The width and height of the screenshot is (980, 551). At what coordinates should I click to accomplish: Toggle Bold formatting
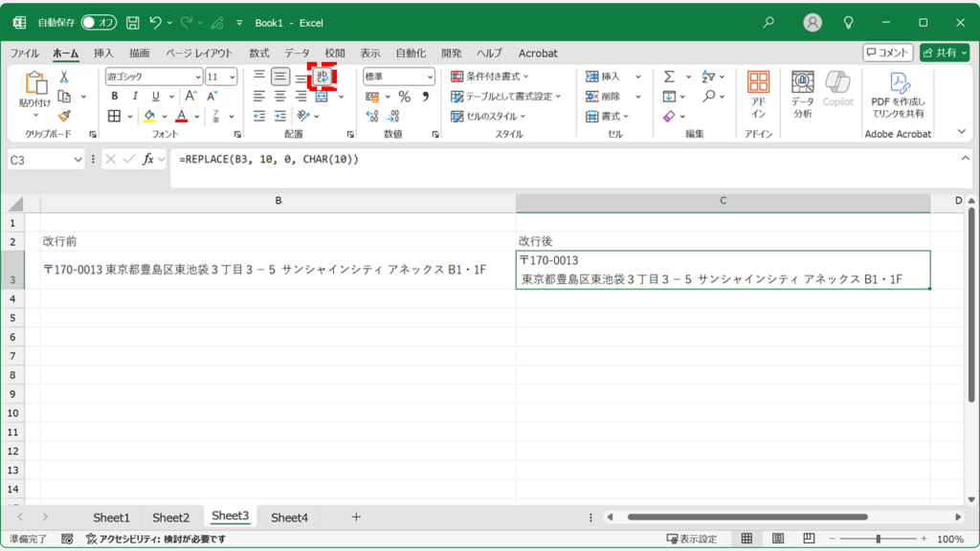point(115,97)
